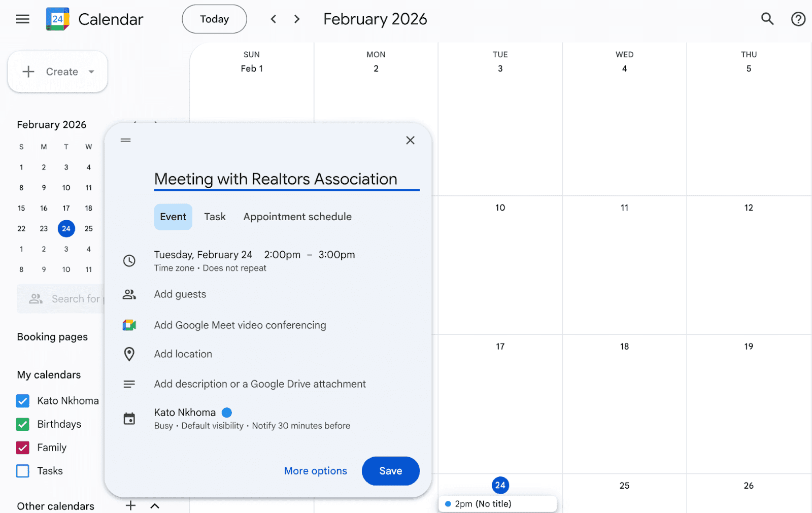The height and width of the screenshot is (513, 812).
Task: Open the main navigation hamburger menu
Action: [x=22, y=19]
